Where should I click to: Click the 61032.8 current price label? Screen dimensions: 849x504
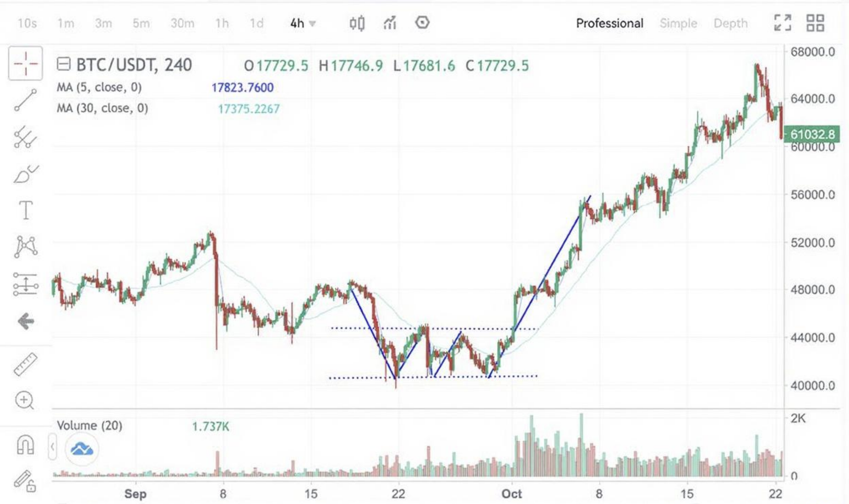coord(812,135)
